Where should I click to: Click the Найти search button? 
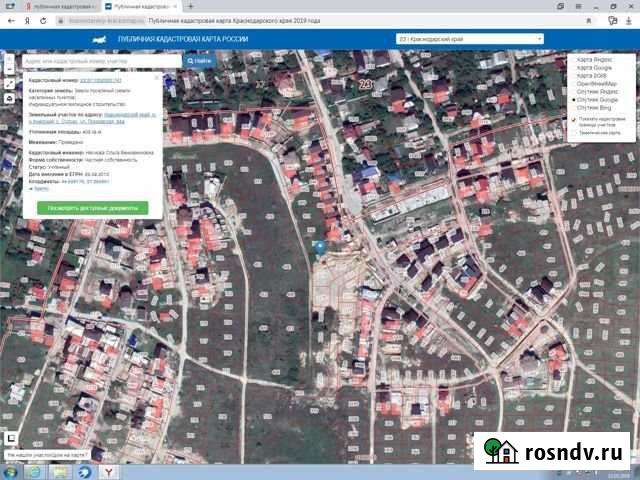pos(198,60)
